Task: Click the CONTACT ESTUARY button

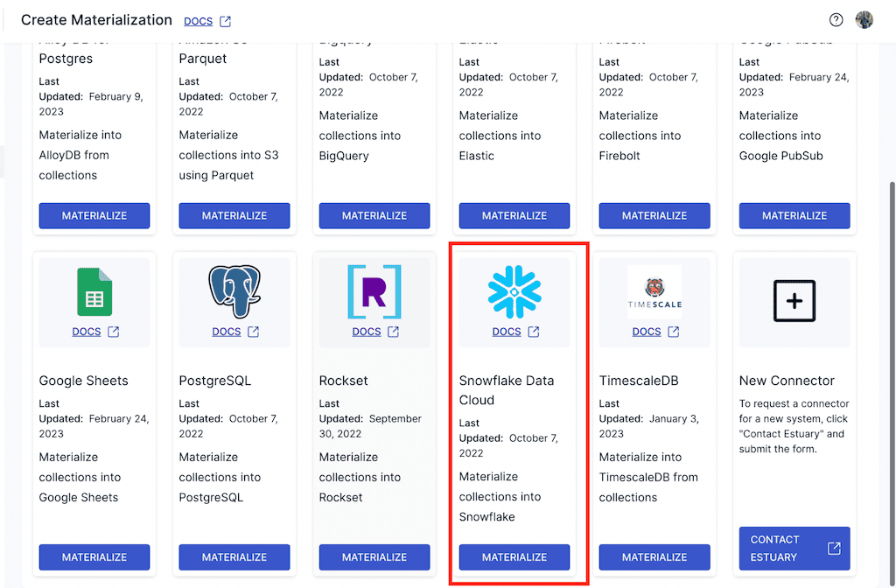Action: coord(794,549)
